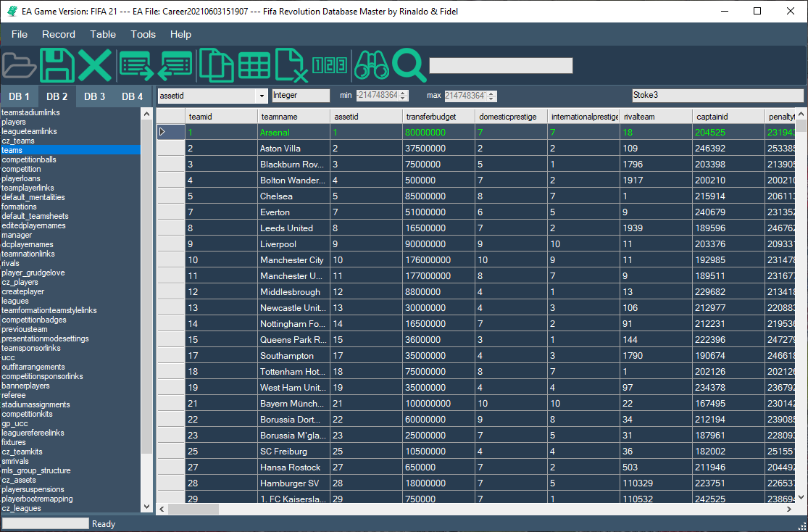
Task: Click the grid vertical scroll-down arrow
Action: (801, 497)
